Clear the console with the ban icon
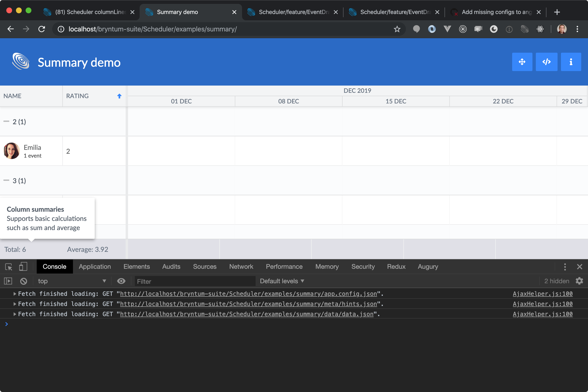 23,281
